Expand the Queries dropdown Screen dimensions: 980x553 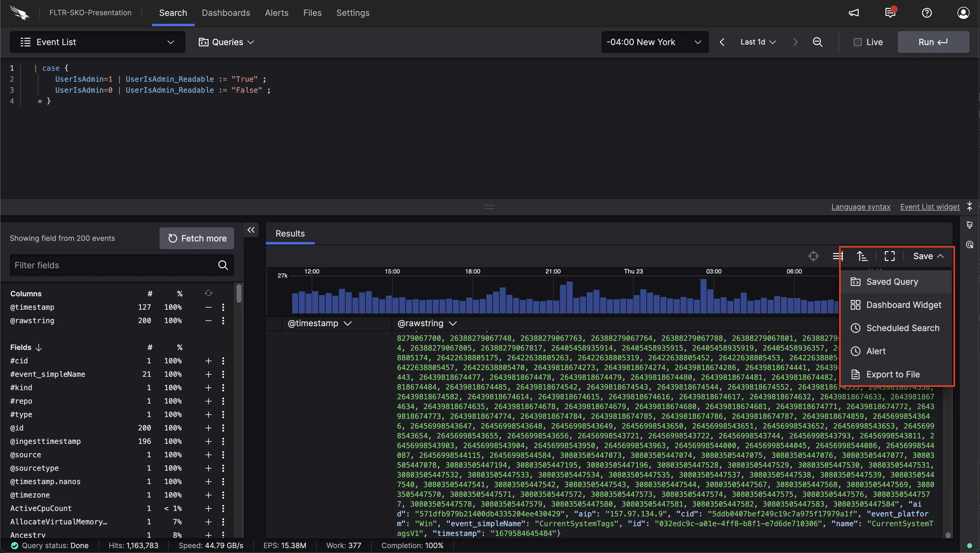226,42
